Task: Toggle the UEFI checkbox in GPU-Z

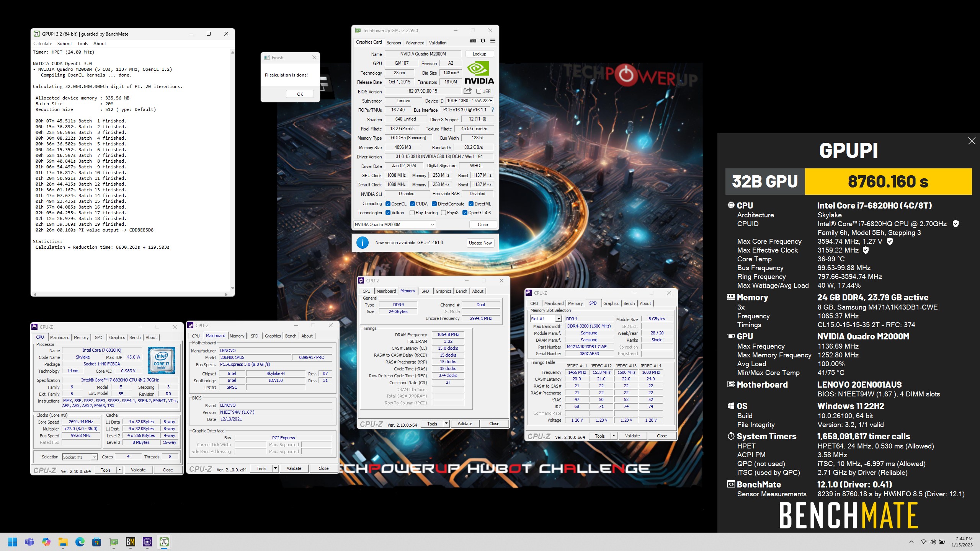Action: click(x=479, y=91)
